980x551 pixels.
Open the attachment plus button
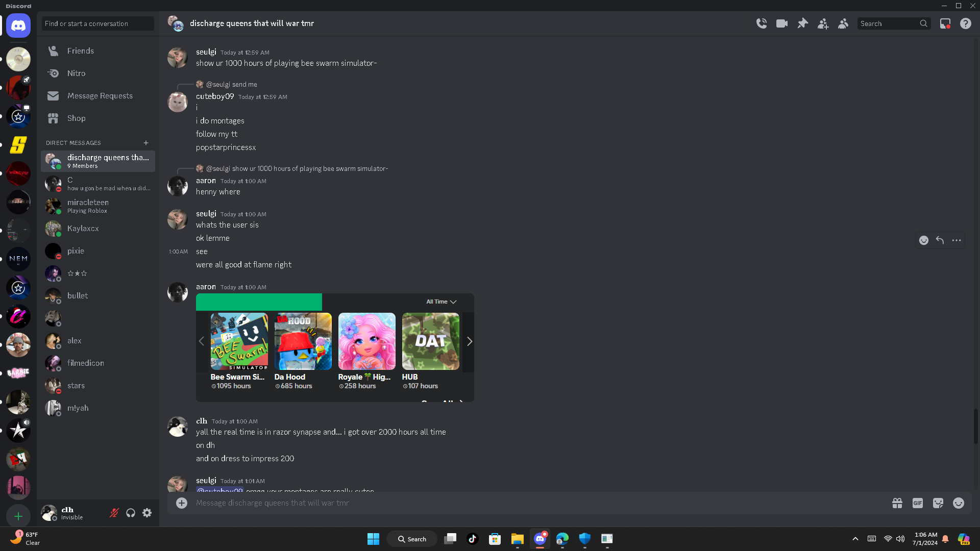point(182,503)
